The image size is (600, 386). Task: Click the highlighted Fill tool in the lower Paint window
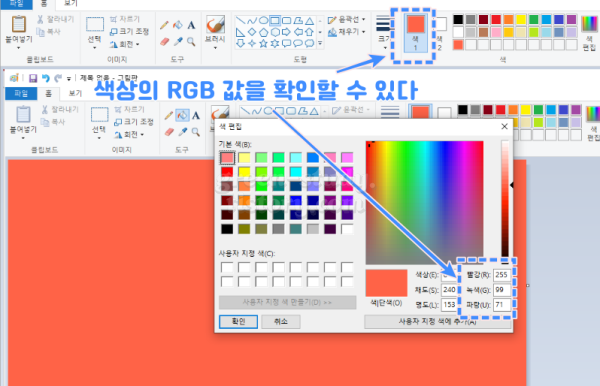click(183, 115)
